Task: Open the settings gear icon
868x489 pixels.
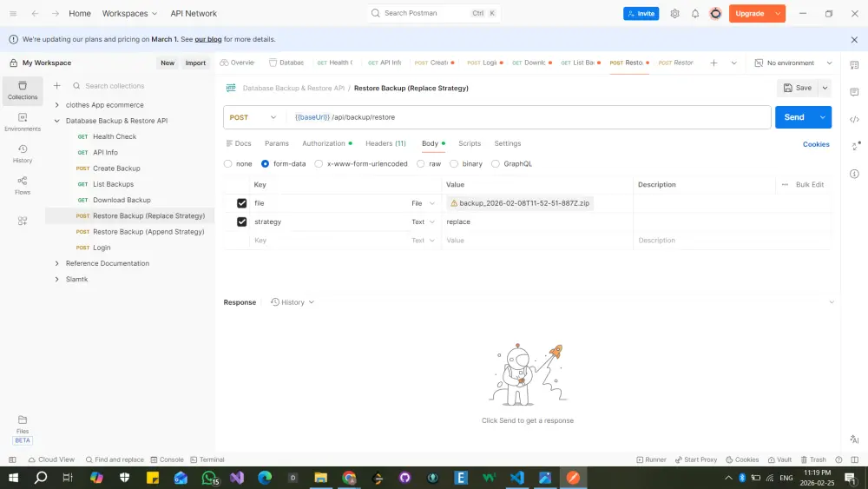Action: click(x=674, y=14)
